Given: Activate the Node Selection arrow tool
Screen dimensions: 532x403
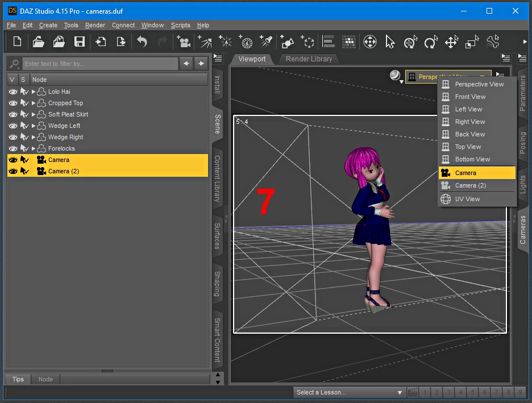Looking at the screenshot, I should pyautogui.click(x=390, y=41).
